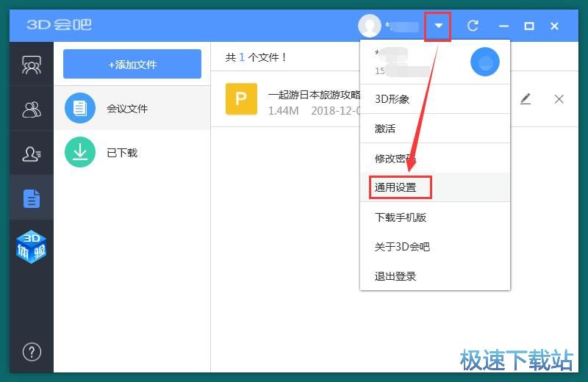Select the documents sidebar icon
This screenshot has height=382, width=588.
[x=32, y=198]
